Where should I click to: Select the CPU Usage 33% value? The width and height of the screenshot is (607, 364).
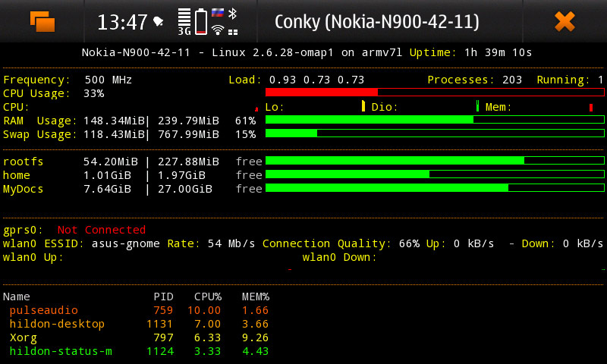(x=93, y=93)
